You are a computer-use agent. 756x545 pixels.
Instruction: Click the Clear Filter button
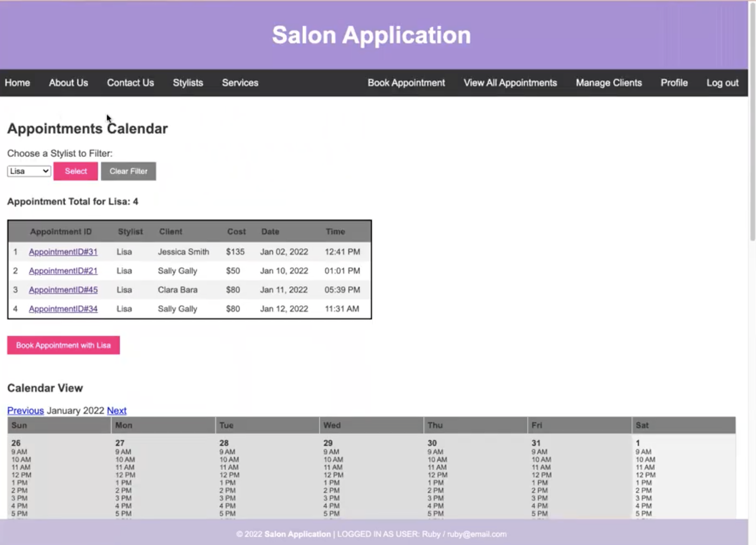pyautogui.click(x=128, y=171)
